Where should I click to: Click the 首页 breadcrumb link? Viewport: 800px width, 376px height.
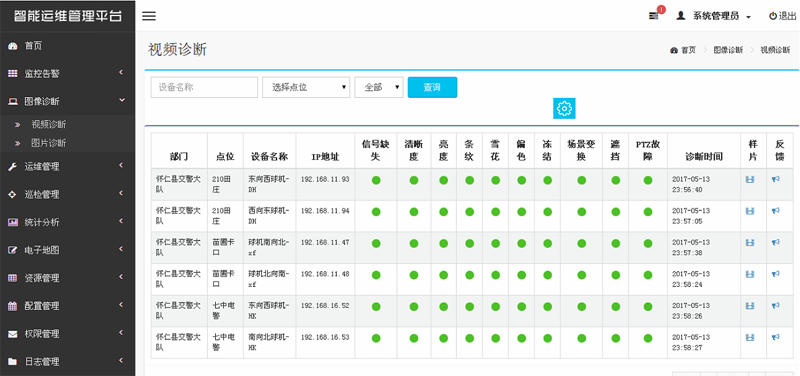[x=684, y=50]
